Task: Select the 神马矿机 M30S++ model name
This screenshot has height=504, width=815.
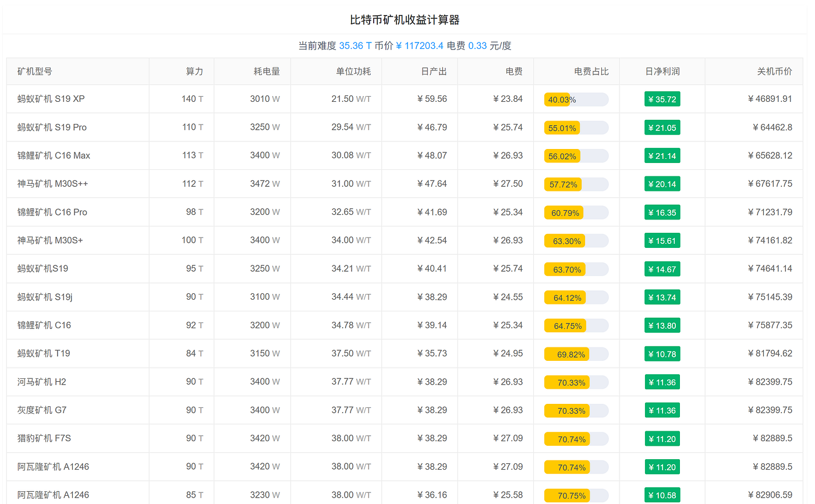Action: pos(52,184)
